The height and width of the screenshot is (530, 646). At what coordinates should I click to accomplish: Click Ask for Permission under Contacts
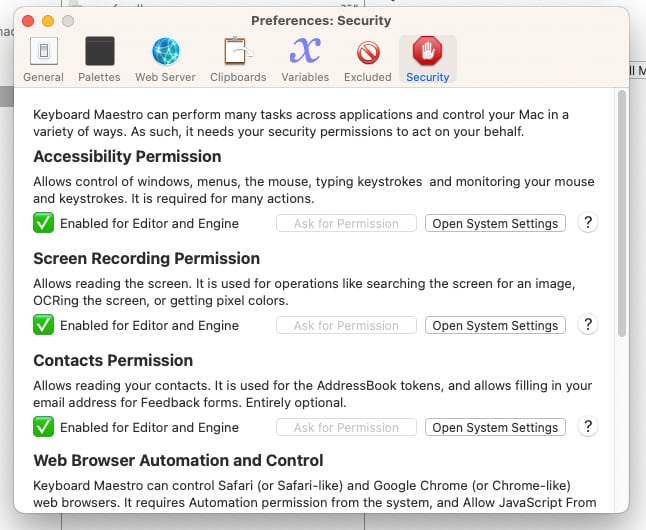[346, 427]
